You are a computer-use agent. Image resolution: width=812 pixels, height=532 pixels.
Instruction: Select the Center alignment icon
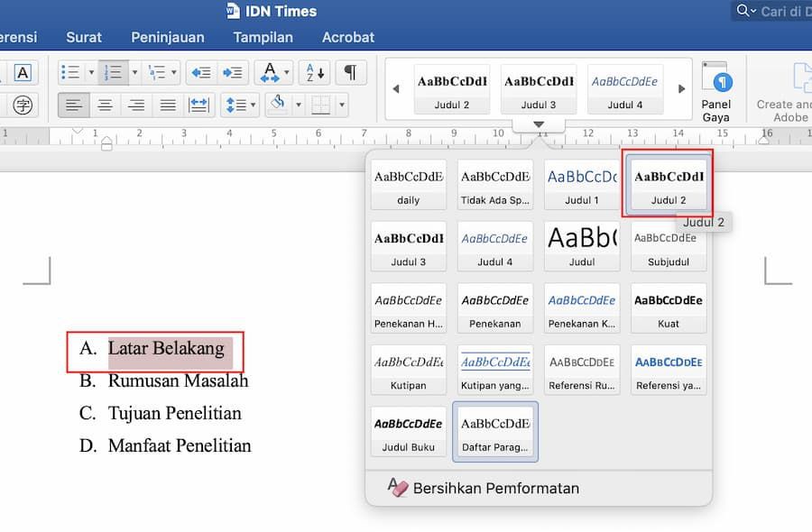coord(106,105)
